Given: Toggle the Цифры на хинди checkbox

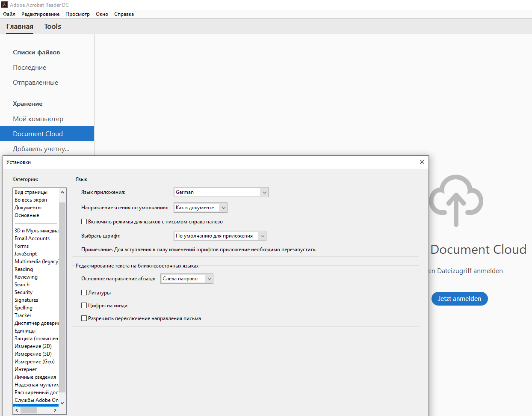Looking at the screenshot, I should [x=84, y=306].
